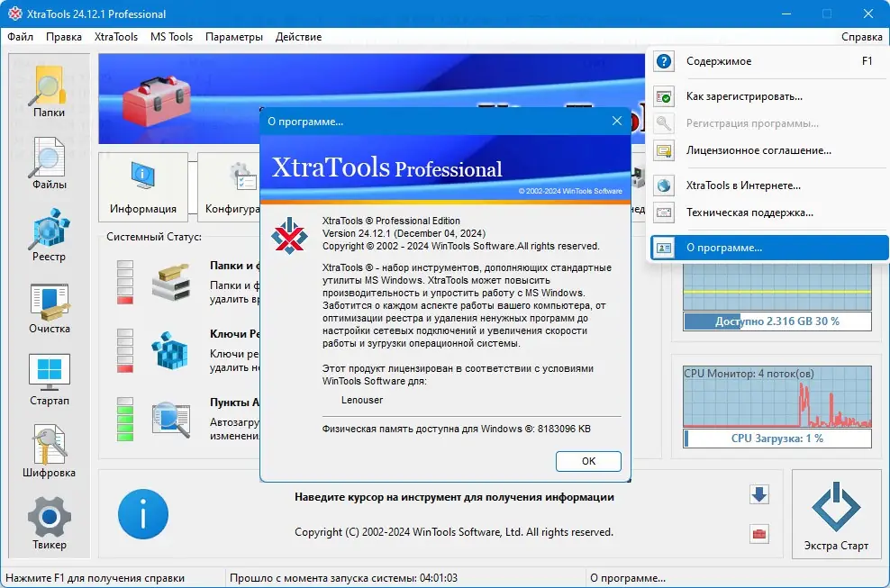Click the license certificate icon
This screenshot has width=890, height=588.
[x=664, y=150]
